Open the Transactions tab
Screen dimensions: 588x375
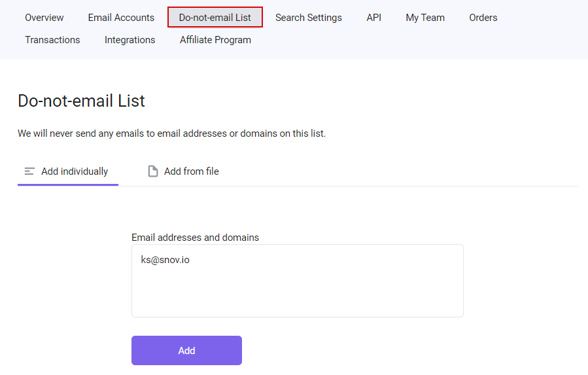click(x=52, y=40)
